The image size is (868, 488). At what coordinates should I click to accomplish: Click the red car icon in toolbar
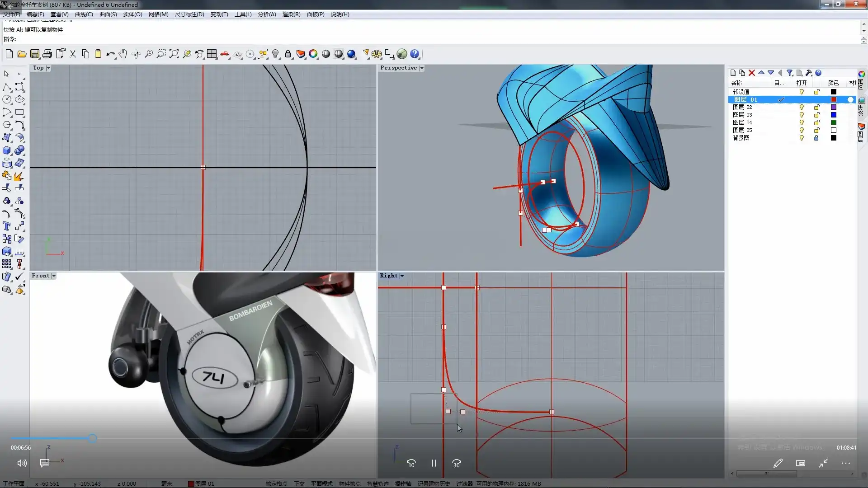(225, 54)
